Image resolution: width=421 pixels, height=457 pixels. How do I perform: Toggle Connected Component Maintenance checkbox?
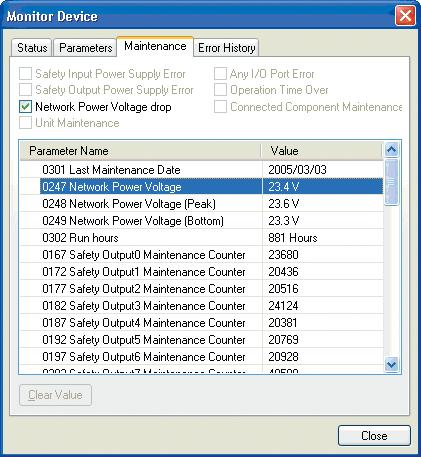coord(220,107)
